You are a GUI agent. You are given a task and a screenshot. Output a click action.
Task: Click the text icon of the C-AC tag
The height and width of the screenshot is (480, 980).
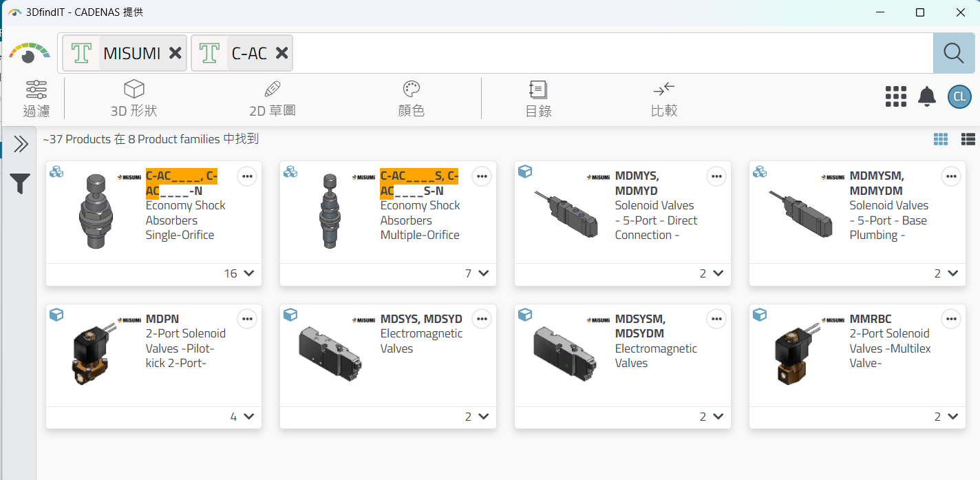click(210, 53)
